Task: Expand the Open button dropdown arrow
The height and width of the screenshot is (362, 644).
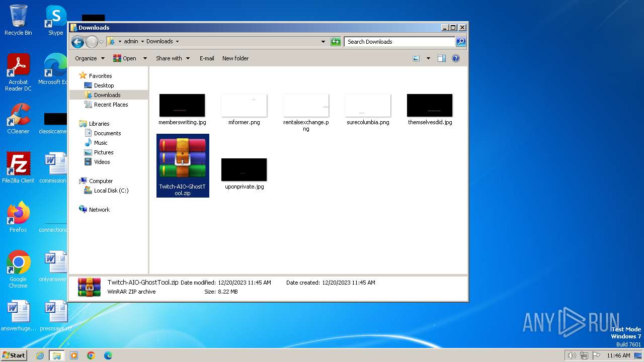Action: (x=145, y=58)
